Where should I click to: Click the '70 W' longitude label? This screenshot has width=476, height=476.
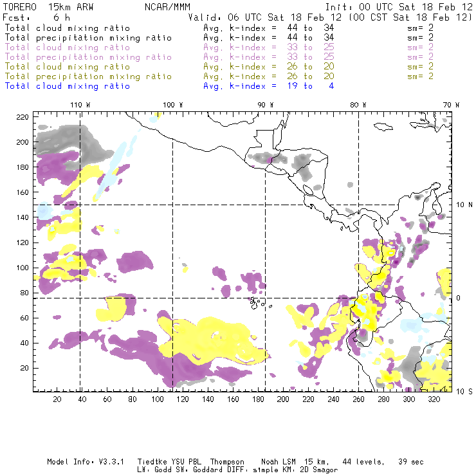click(451, 105)
